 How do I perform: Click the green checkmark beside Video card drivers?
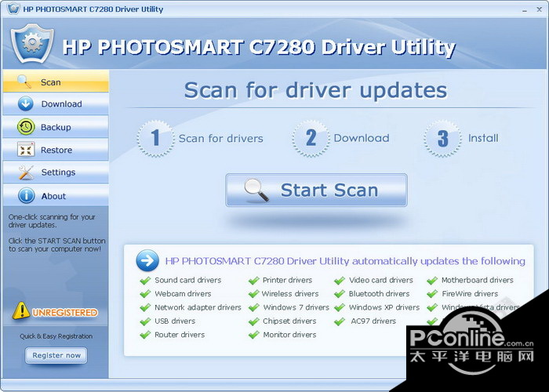tap(340, 281)
